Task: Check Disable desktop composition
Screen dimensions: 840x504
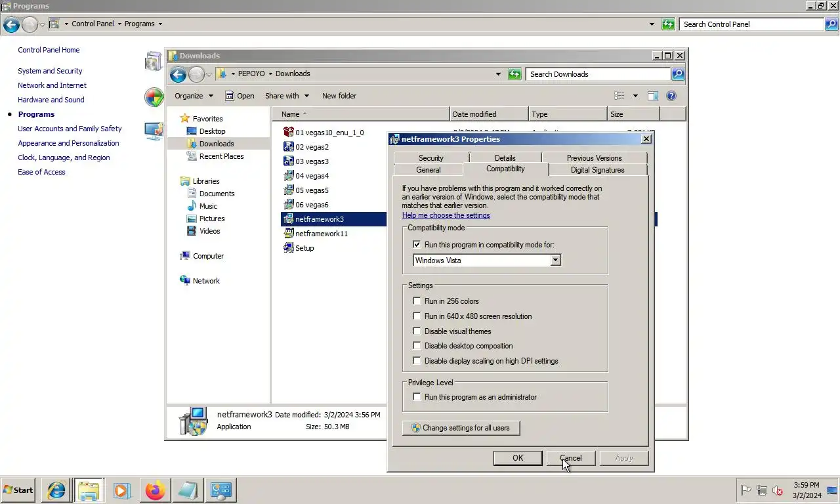Action: [x=417, y=346]
